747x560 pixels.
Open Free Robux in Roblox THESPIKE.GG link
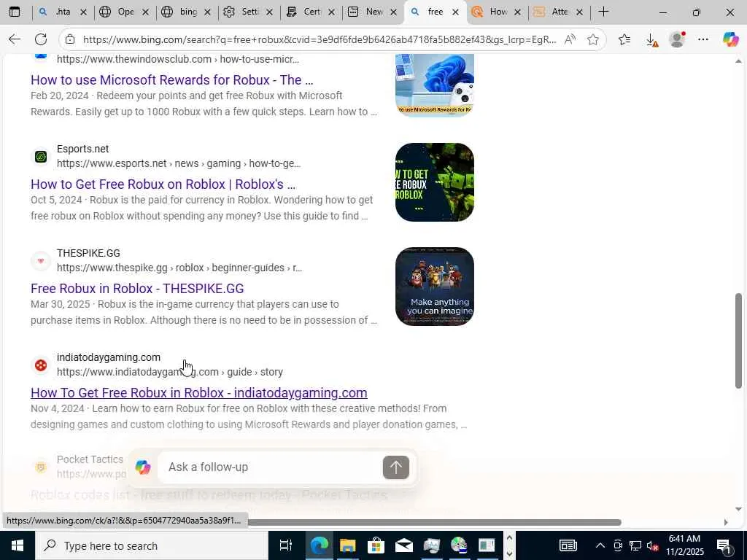pos(137,289)
